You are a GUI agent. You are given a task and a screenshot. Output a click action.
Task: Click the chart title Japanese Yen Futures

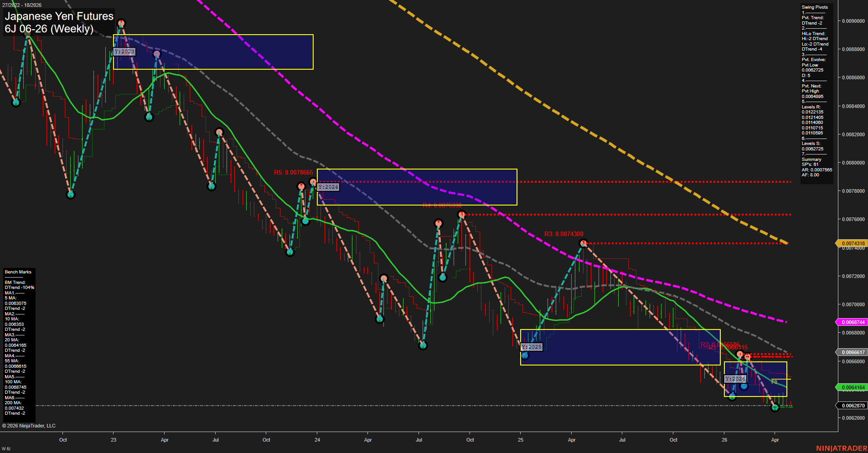(x=58, y=16)
